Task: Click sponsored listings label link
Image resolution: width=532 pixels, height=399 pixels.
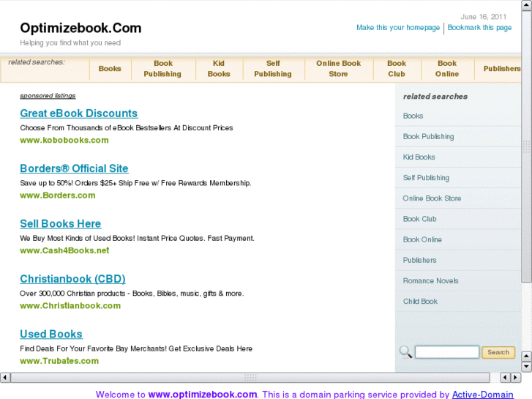Action: click(48, 96)
